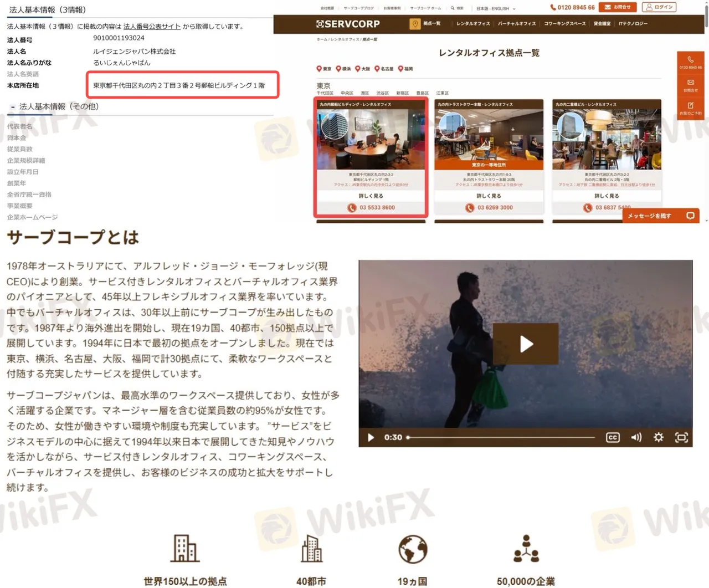709x588 pixels.
Task: Click 詳しく見る for 丸の内二重橋ビル
Action: (607, 196)
